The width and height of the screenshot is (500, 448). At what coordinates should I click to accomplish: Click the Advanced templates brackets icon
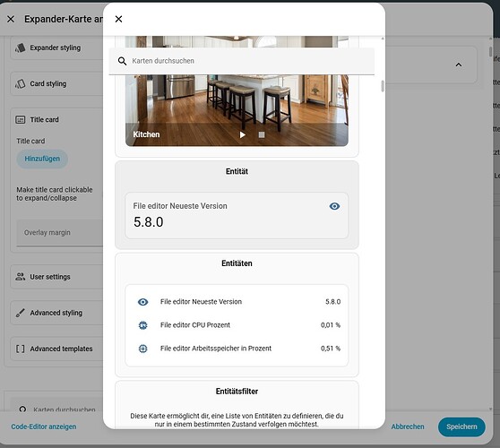(x=20, y=349)
